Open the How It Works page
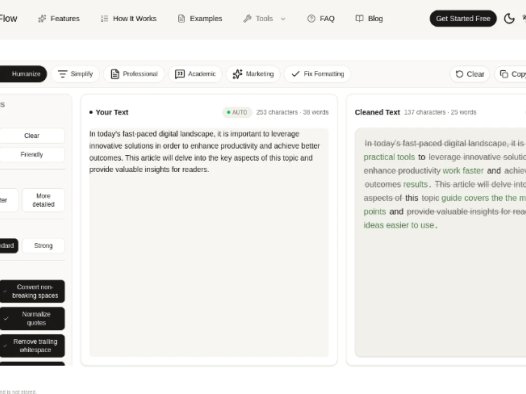Screen dimensions: 526x394 point(128,18)
